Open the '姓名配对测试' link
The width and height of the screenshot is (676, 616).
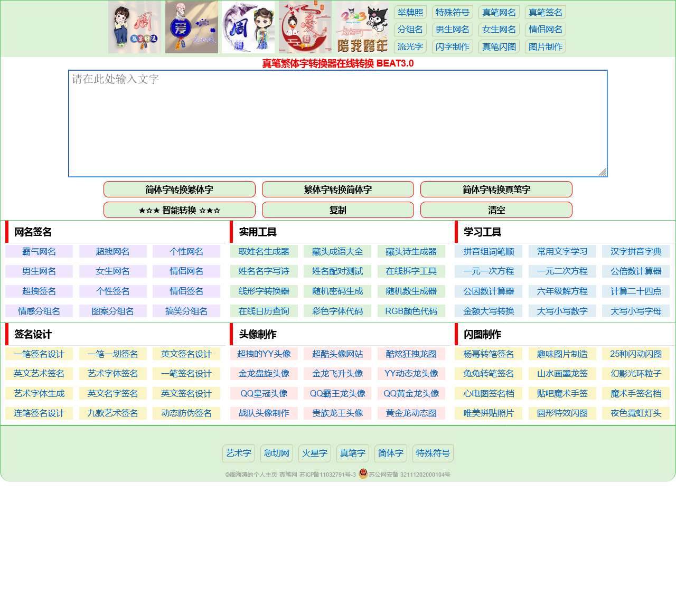[x=337, y=271]
